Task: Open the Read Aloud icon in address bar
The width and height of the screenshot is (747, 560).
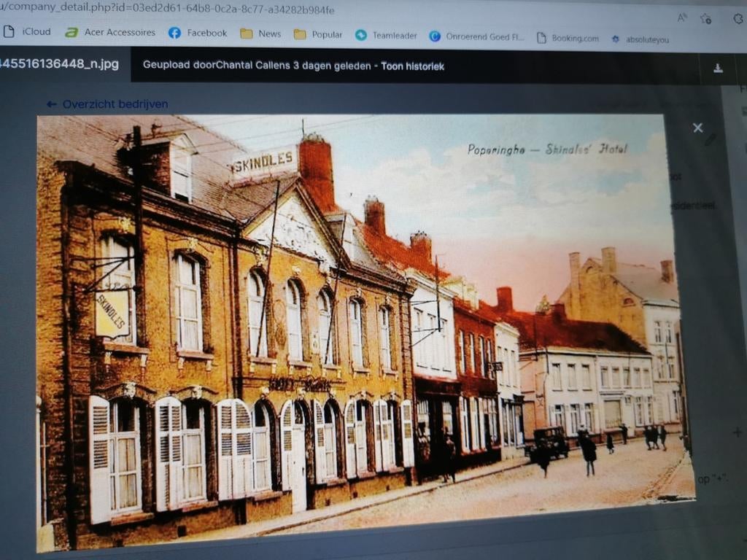Action: tap(682, 17)
